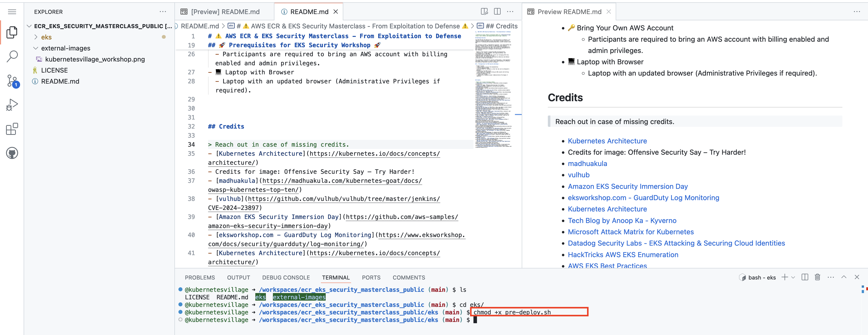Click the hamburger application menu

[x=12, y=12]
